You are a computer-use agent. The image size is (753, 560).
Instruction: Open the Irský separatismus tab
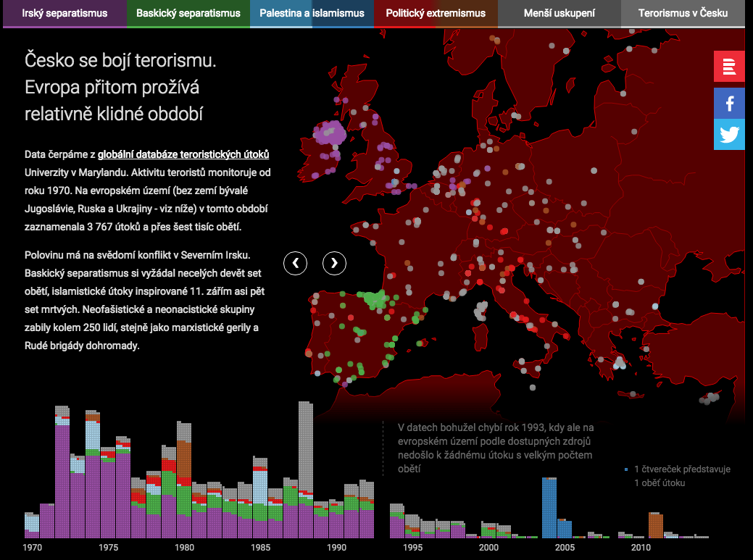[65, 14]
